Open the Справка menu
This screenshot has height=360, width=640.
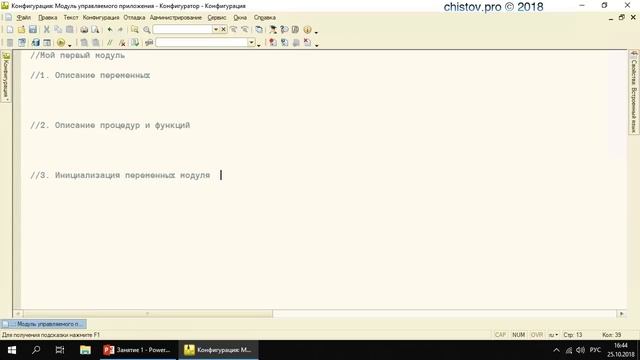click(264, 18)
